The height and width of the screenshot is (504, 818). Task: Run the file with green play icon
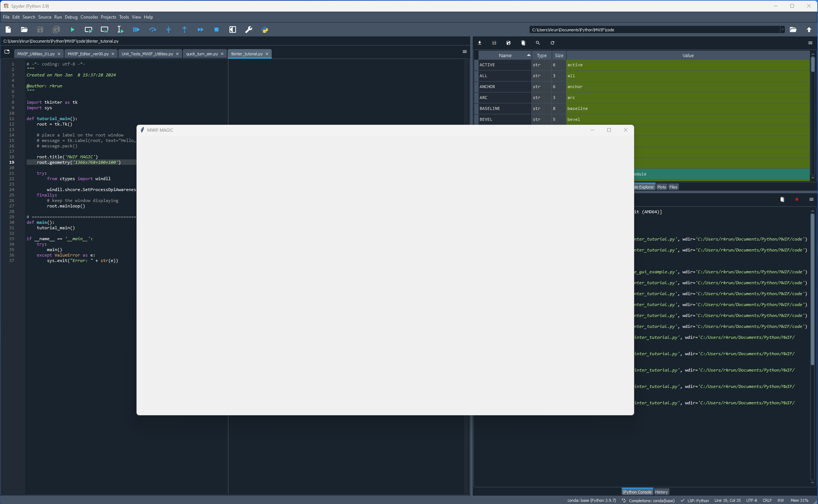(x=72, y=29)
